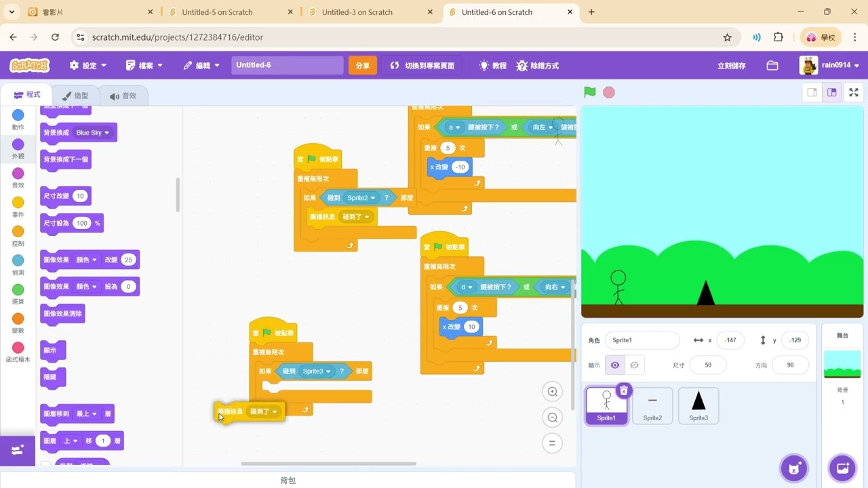Viewport: 868px width, 488px height.
Task: Open the Debug (除錯方式) button
Action: [537, 66]
